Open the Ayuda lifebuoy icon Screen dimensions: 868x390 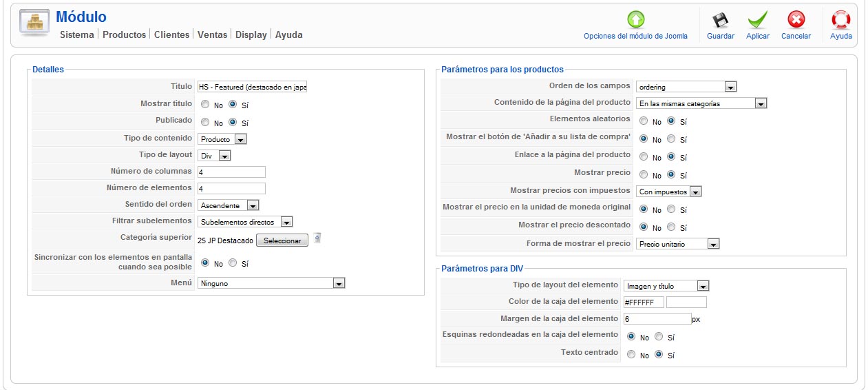coord(840,20)
